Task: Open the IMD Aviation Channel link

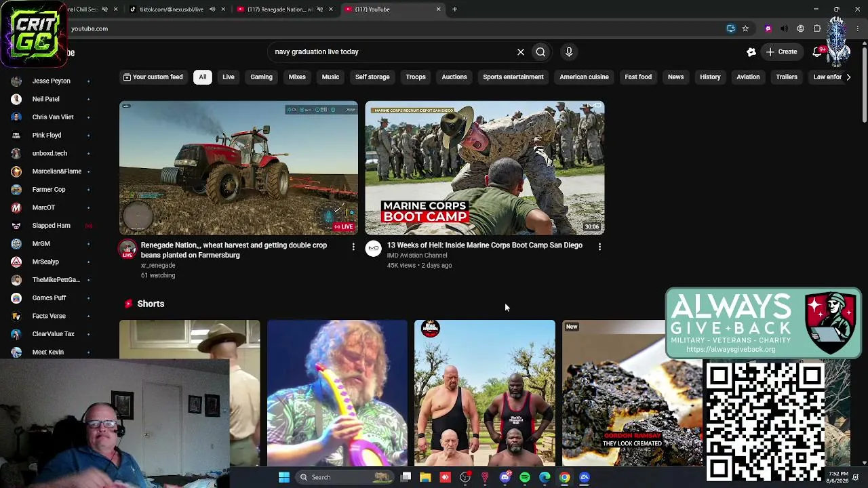Action: point(417,256)
